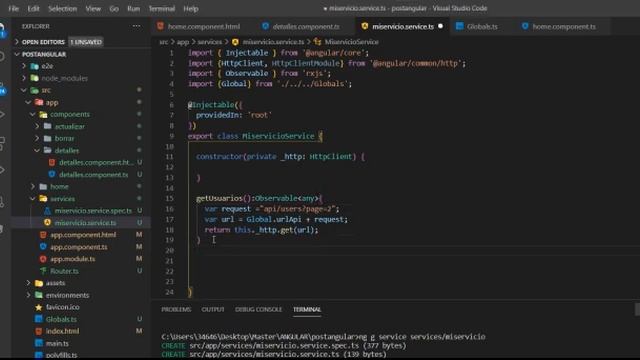The width and height of the screenshot is (640, 360).
Task: Select 'src' in the breadcrumb
Action: 164,42
